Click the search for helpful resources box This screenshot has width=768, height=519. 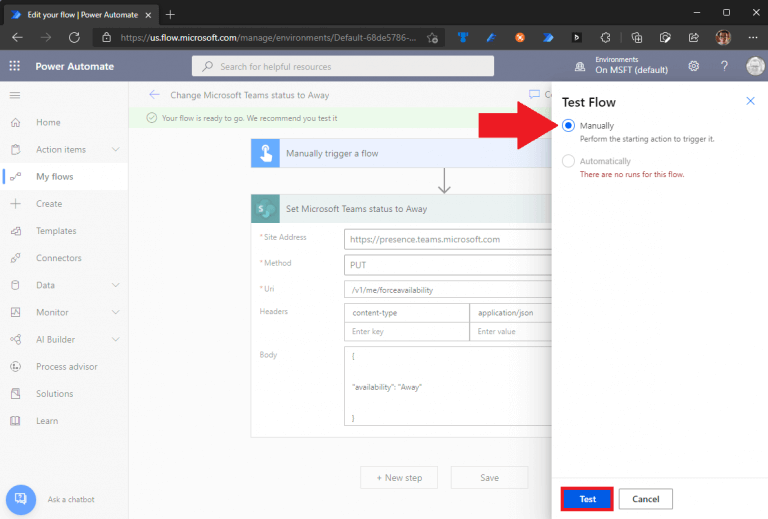343,66
